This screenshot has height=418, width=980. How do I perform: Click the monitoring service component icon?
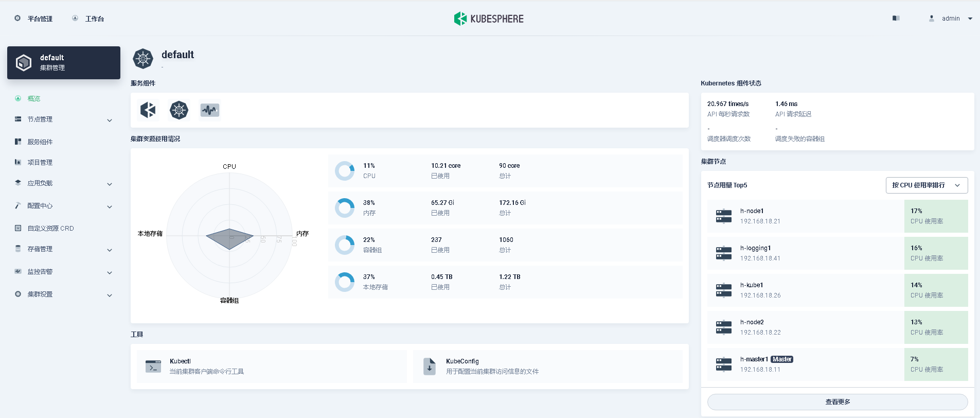(210, 110)
